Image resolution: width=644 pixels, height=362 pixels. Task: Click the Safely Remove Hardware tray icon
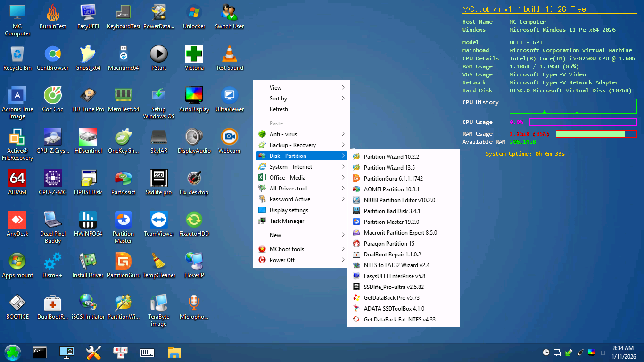568,352
